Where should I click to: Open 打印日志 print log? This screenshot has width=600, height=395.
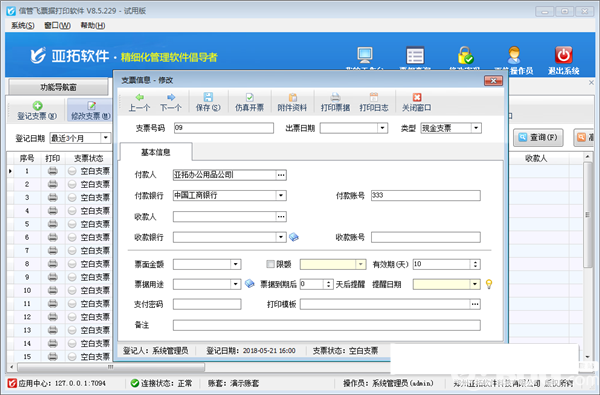(x=374, y=102)
